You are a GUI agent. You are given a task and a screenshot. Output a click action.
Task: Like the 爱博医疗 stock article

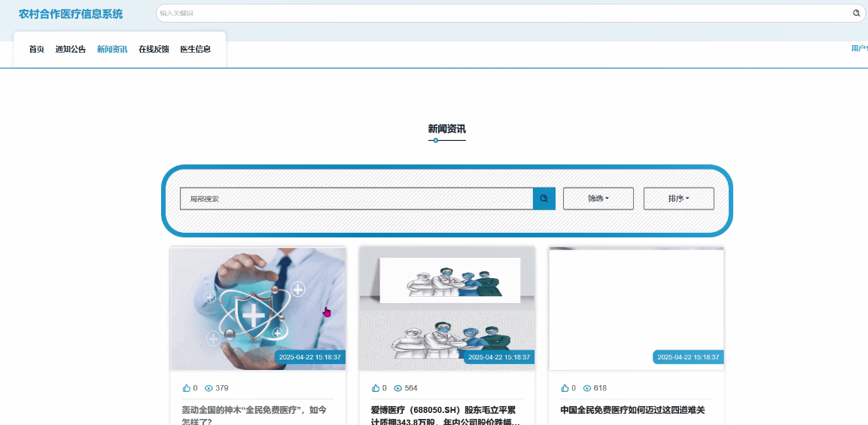click(376, 388)
